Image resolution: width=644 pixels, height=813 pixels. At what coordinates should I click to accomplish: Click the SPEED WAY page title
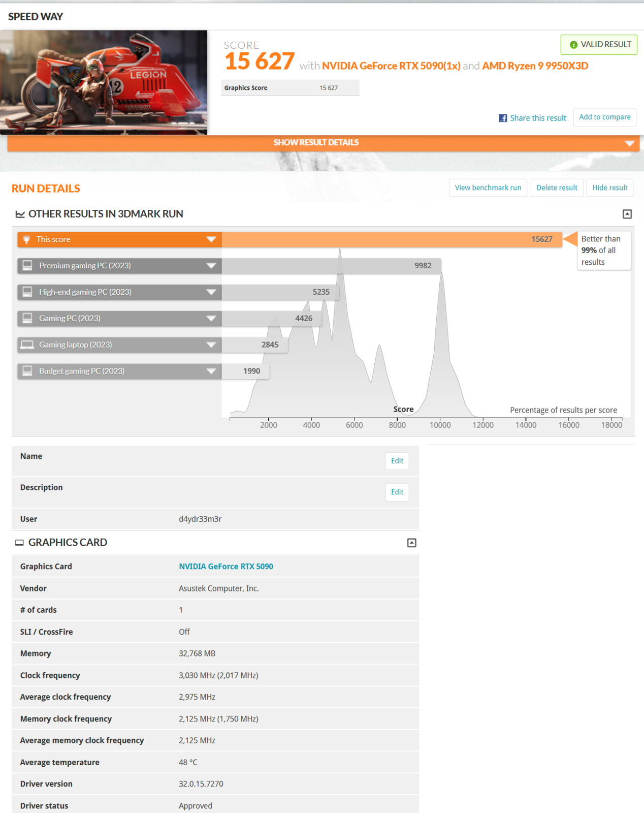point(36,16)
